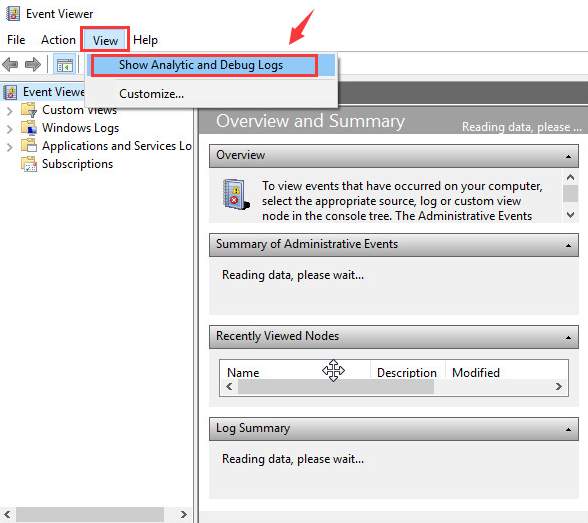Viewport: 588px width, 523px height.
Task: Click Recently Viewed Nodes right scroll arrow
Action: (559, 387)
